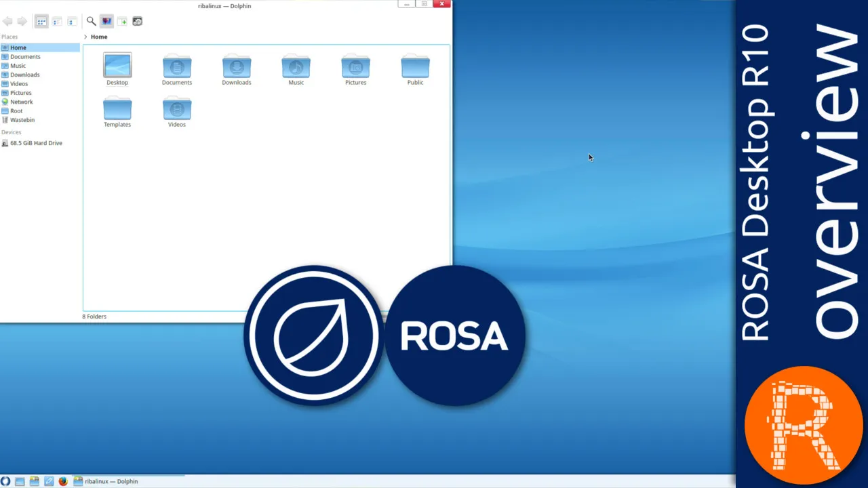Activate 'ribalinux — Dolphin' taskbar entry
This screenshot has width=868, height=488.
click(x=128, y=481)
